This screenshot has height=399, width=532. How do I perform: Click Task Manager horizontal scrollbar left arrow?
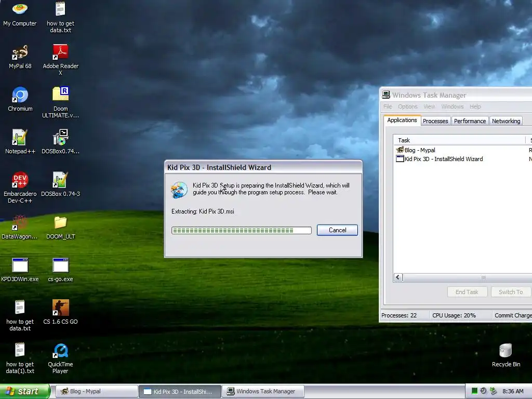398,277
